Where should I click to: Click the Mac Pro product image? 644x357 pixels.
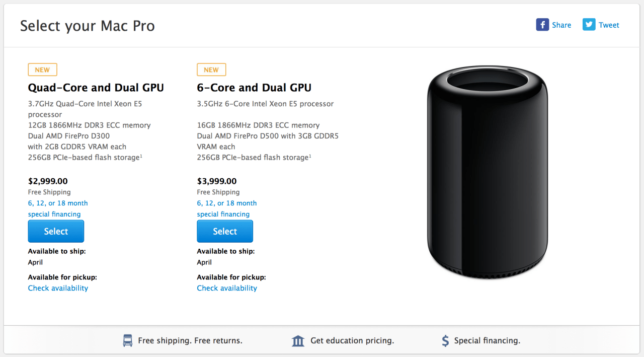pos(487,171)
